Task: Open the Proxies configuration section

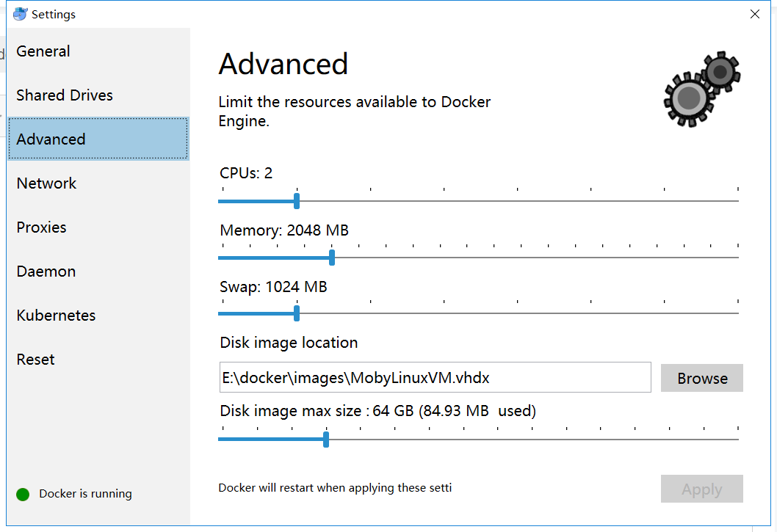Action: [x=41, y=227]
